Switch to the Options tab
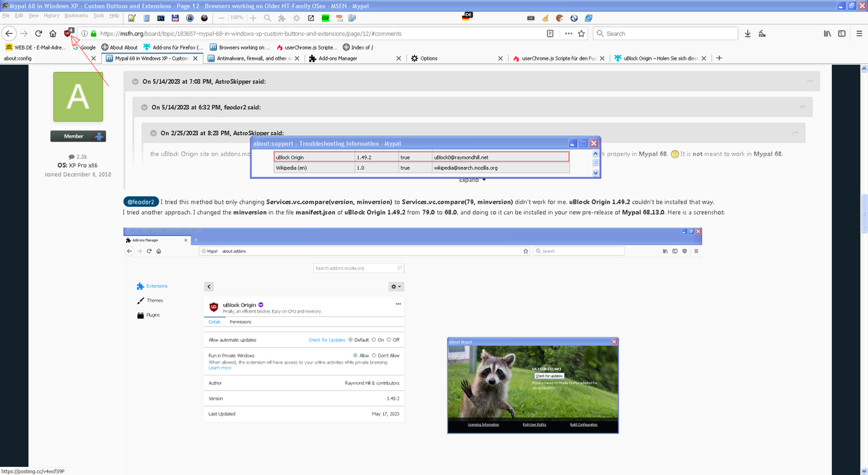Image resolution: width=868 pixels, height=475 pixels. [x=457, y=58]
